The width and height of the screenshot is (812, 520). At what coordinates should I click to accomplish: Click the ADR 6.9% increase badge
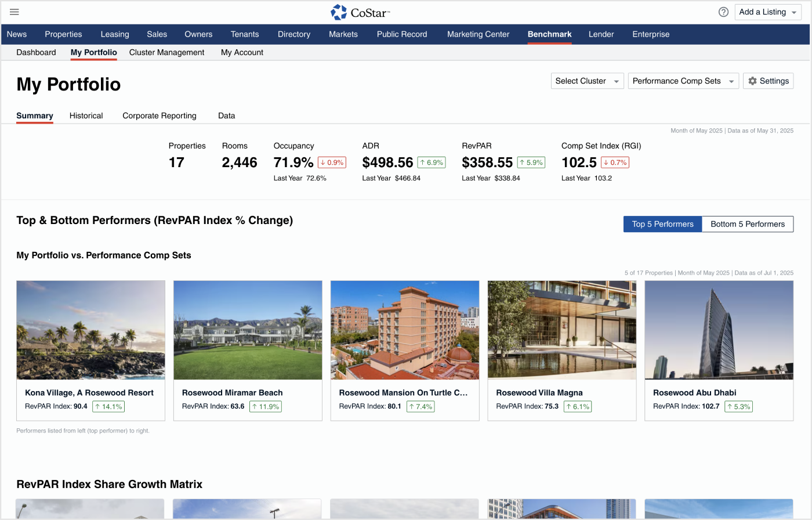point(431,162)
